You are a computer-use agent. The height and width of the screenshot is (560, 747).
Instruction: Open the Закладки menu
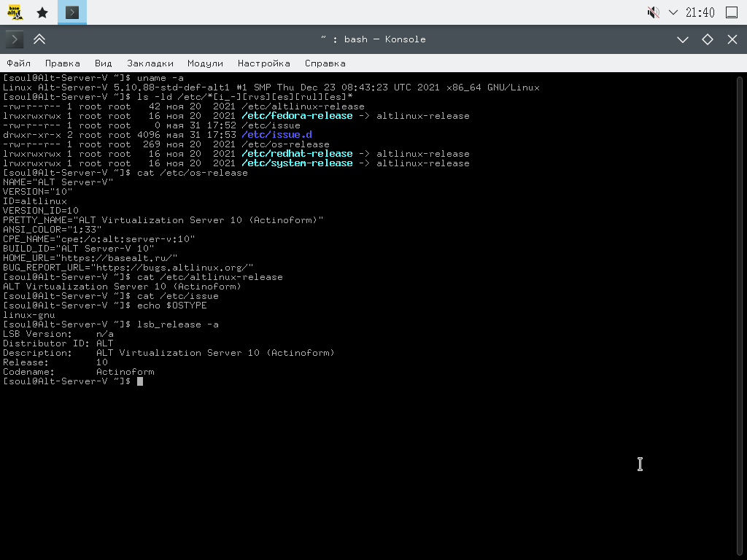pos(150,63)
